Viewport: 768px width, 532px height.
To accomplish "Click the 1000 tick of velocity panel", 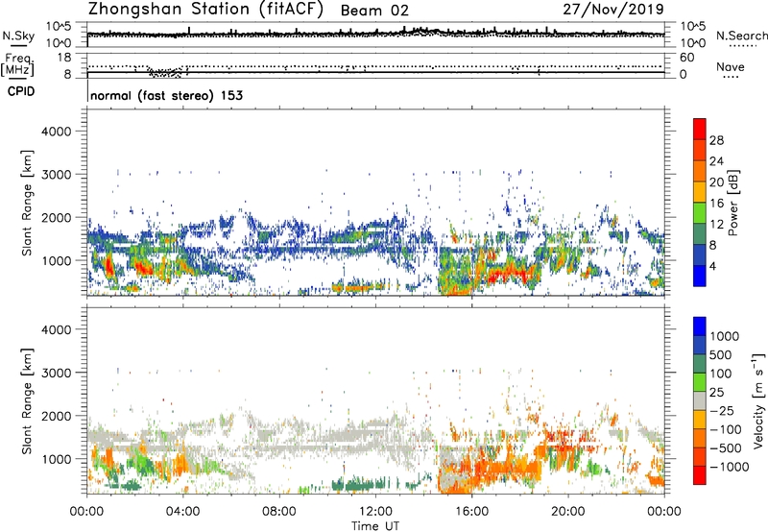I will click(x=57, y=459).
